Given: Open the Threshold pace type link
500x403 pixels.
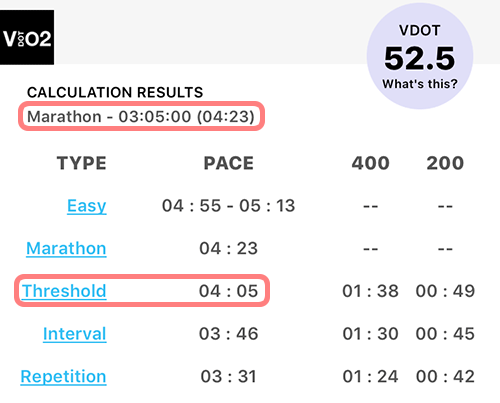Looking at the screenshot, I should click(x=64, y=291).
